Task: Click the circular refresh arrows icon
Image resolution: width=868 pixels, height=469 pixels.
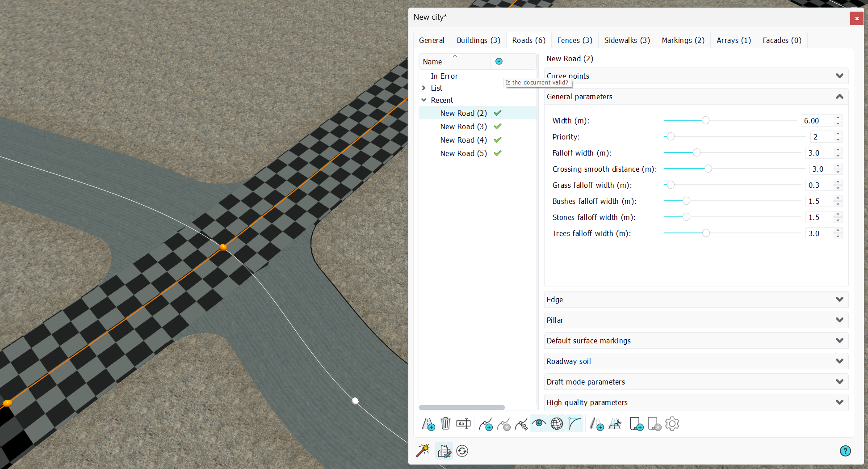Action: point(462,451)
